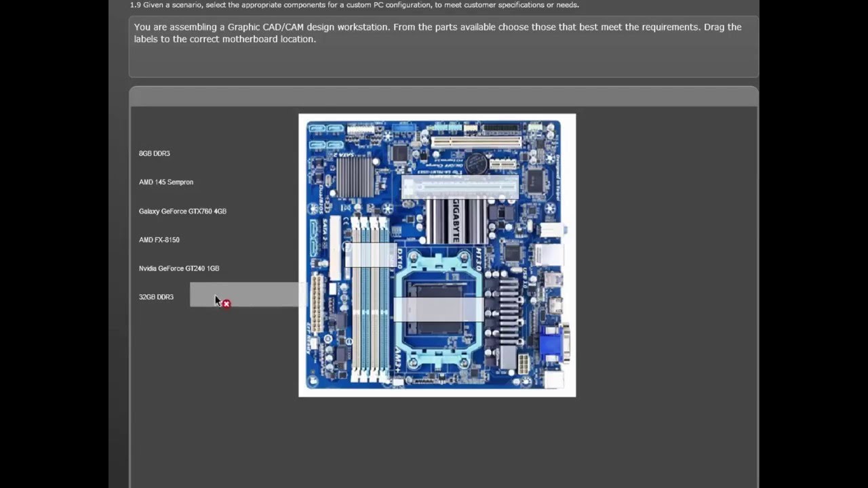Choose the AMD FX-8150 label

coord(159,240)
